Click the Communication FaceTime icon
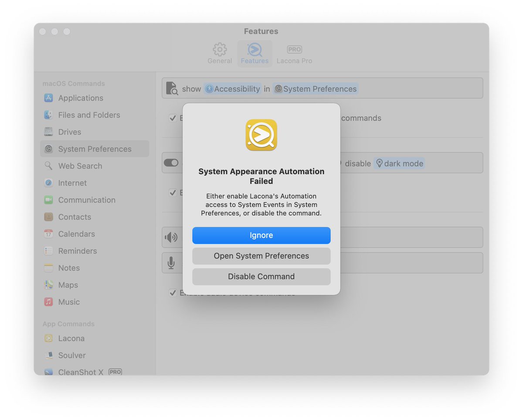Viewport: 523px width, 420px height. coord(48,200)
